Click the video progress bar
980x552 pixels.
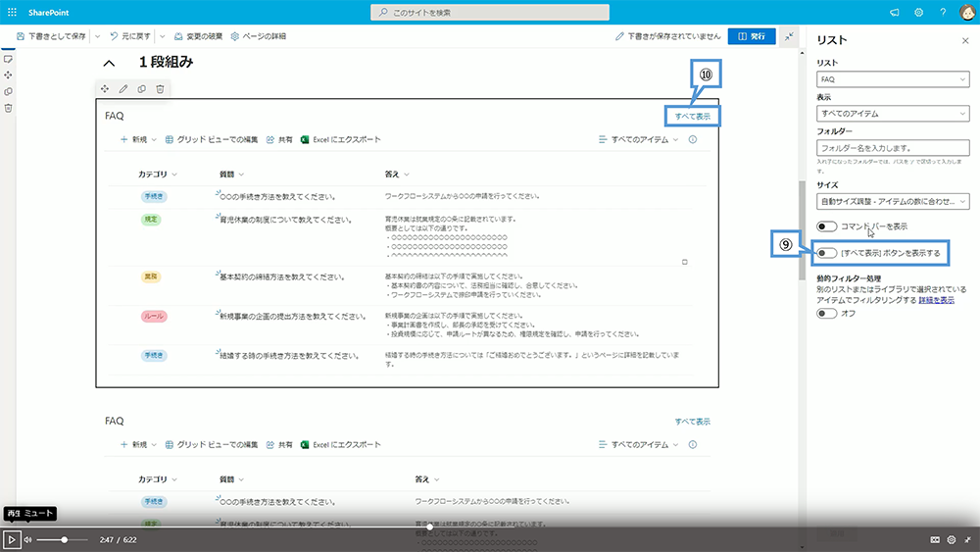[x=489, y=527]
